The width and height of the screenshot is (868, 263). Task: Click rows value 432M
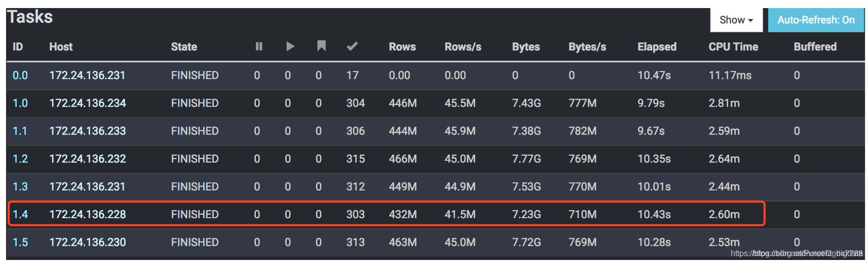pos(403,215)
